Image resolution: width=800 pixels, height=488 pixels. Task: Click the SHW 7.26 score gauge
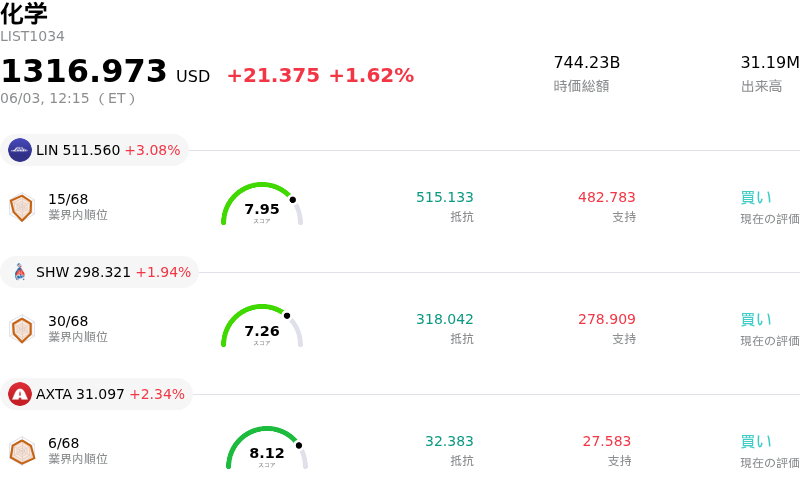(262, 326)
